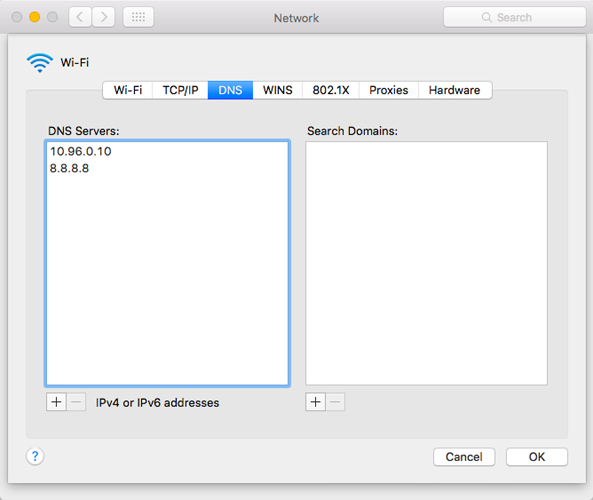Click the forward navigation arrow
593x500 pixels.
[x=103, y=17]
